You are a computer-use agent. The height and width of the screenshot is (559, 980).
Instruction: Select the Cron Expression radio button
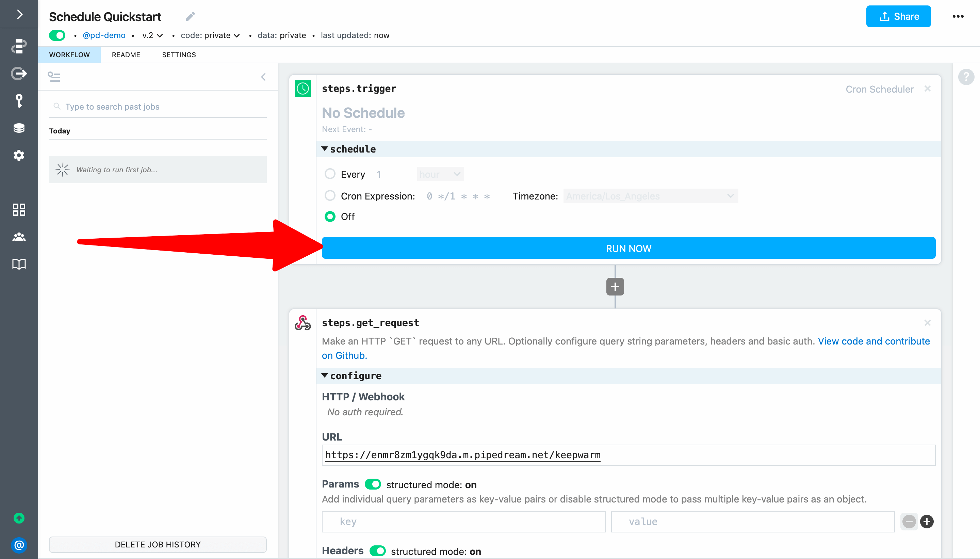[x=330, y=195]
